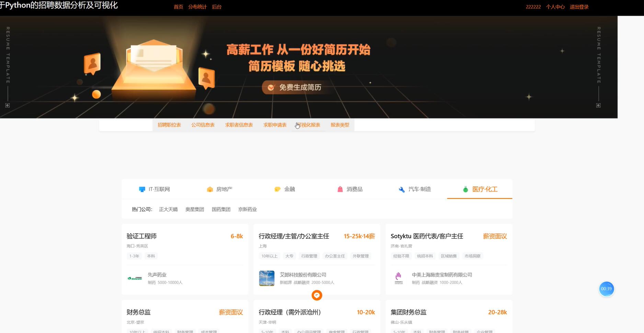This screenshot has height=333, width=644.
Task: Switch to the 公司信息表 tab
Action: pos(203,125)
